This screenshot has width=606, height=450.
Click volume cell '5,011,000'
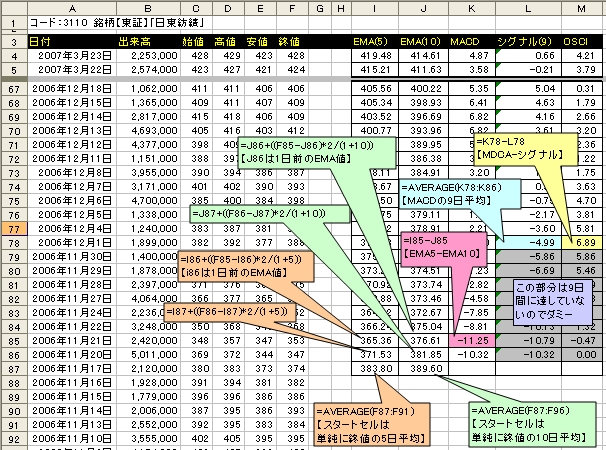click(x=148, y=355)
